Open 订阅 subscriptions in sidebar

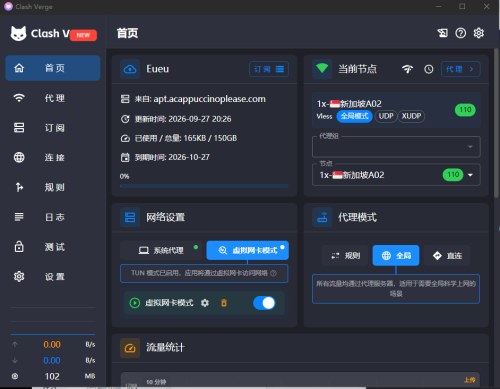click(x=53, y=128)
